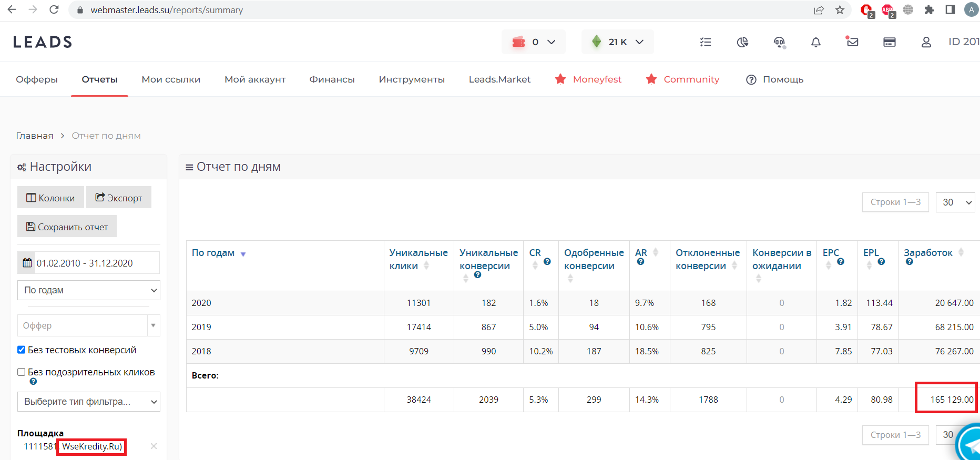
Task: Click the CR column help icon
Action: pyautogui.click(x=547, y=262)
